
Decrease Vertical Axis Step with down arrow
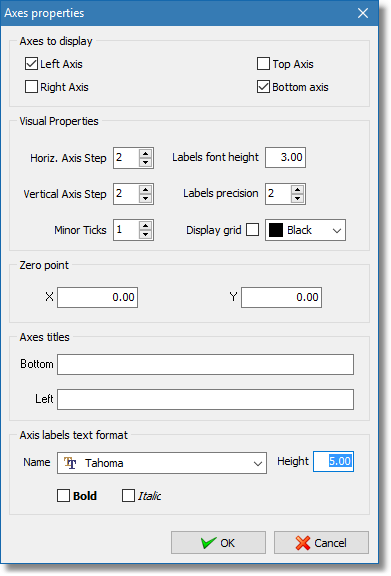point(146,198)
